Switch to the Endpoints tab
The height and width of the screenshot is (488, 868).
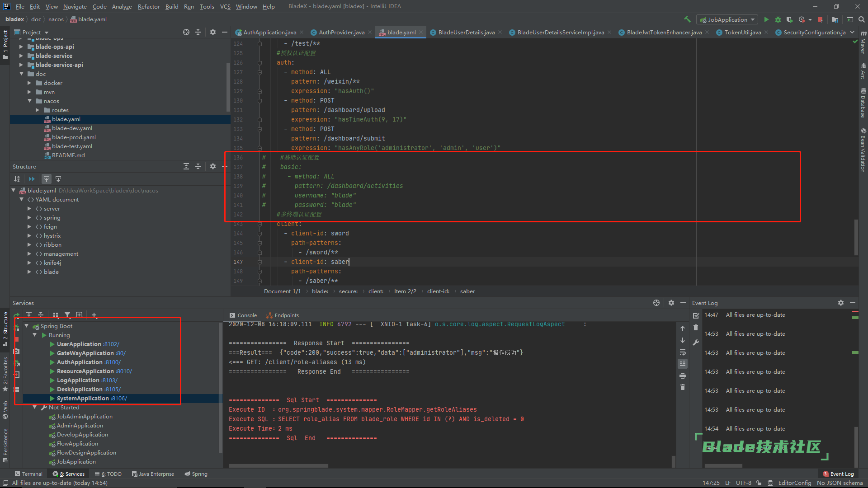point(283,315)
